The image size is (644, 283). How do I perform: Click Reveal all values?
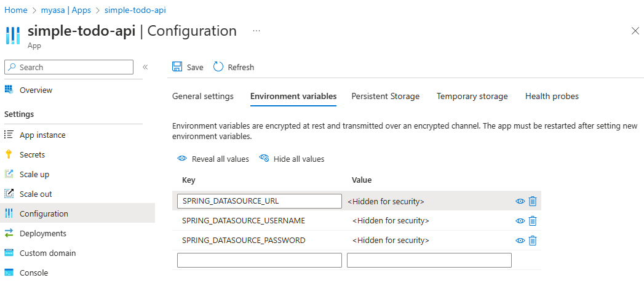tap(213, 159)
